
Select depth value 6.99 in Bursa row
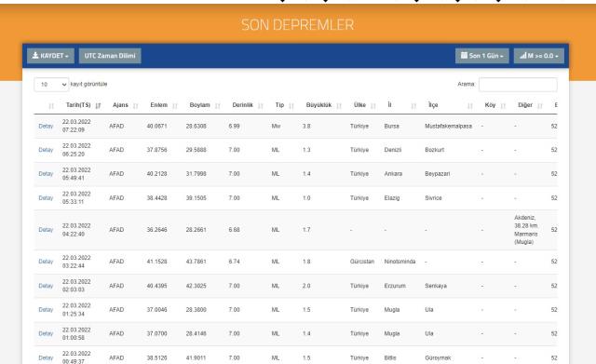[234, 127]
